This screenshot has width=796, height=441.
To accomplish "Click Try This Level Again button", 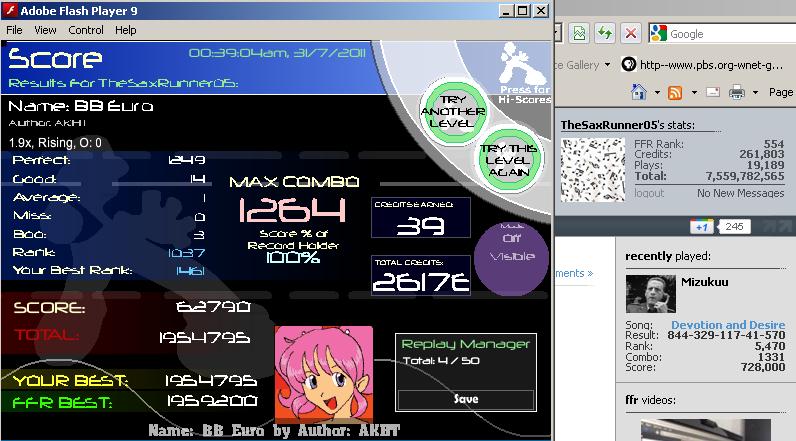I will [x=509, y=160].
